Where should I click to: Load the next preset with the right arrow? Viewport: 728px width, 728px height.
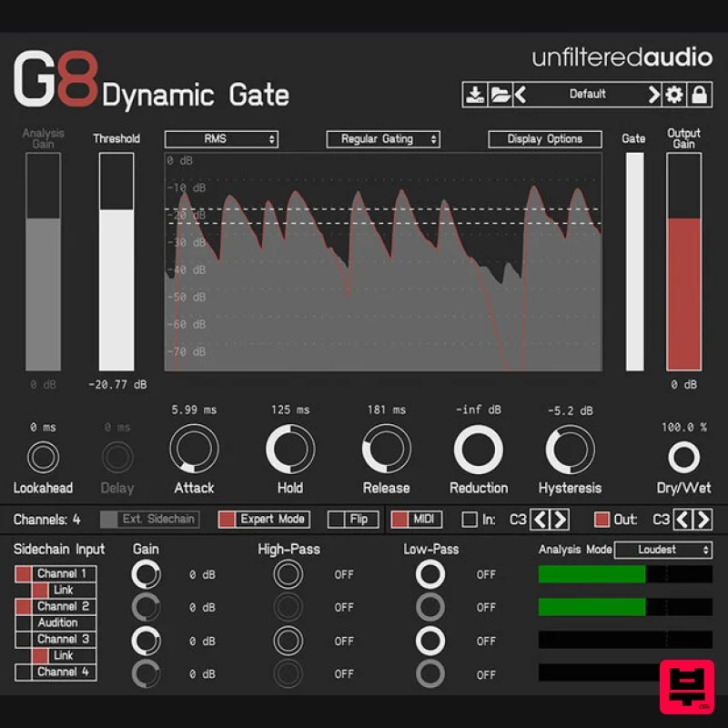tap(654, 94)
